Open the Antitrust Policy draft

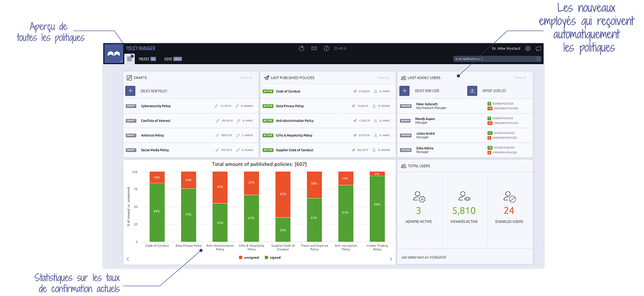[x=152, y=135]
